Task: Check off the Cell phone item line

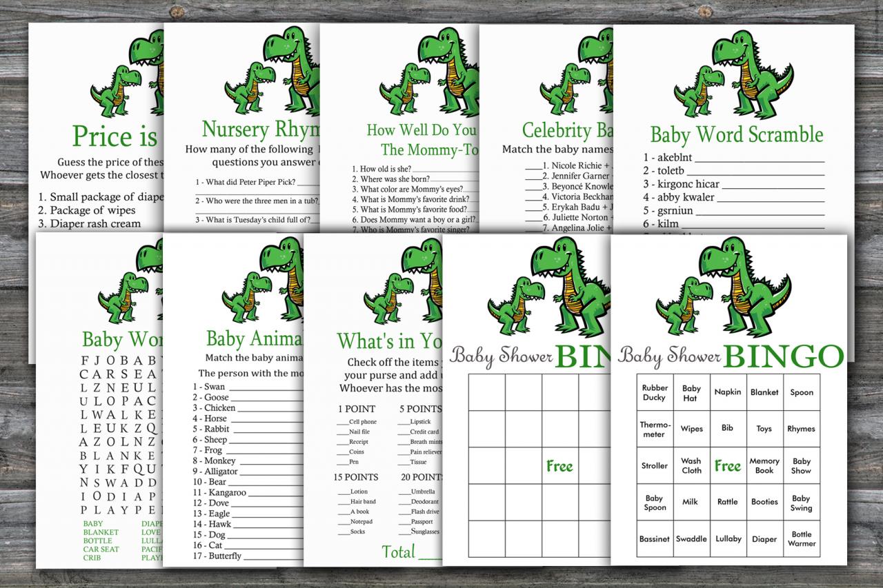Action: pos(342,422)
